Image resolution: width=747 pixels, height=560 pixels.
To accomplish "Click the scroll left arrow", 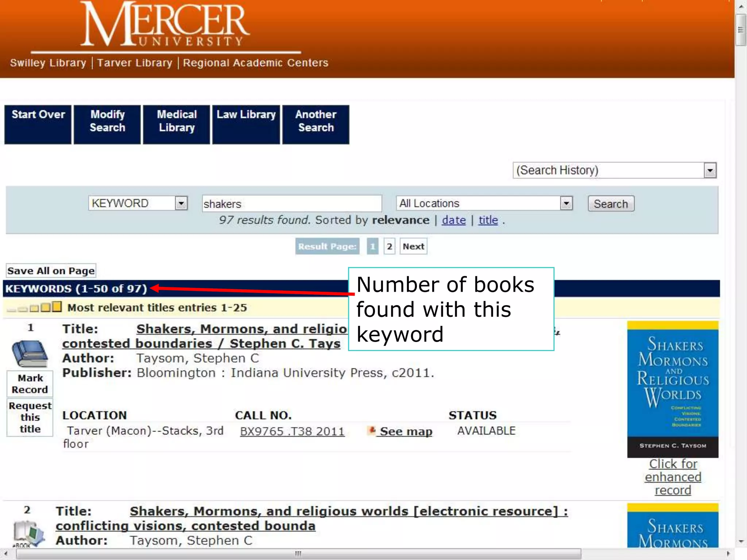I will [6, 553].
